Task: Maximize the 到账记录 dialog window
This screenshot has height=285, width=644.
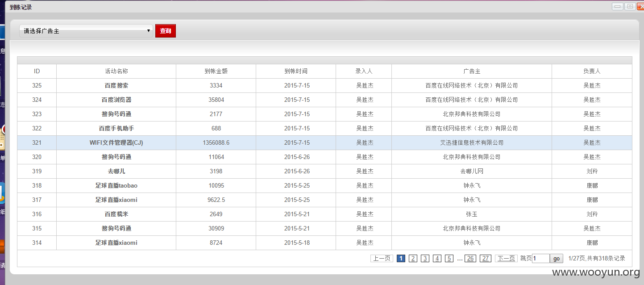Action: coord(630,6)
